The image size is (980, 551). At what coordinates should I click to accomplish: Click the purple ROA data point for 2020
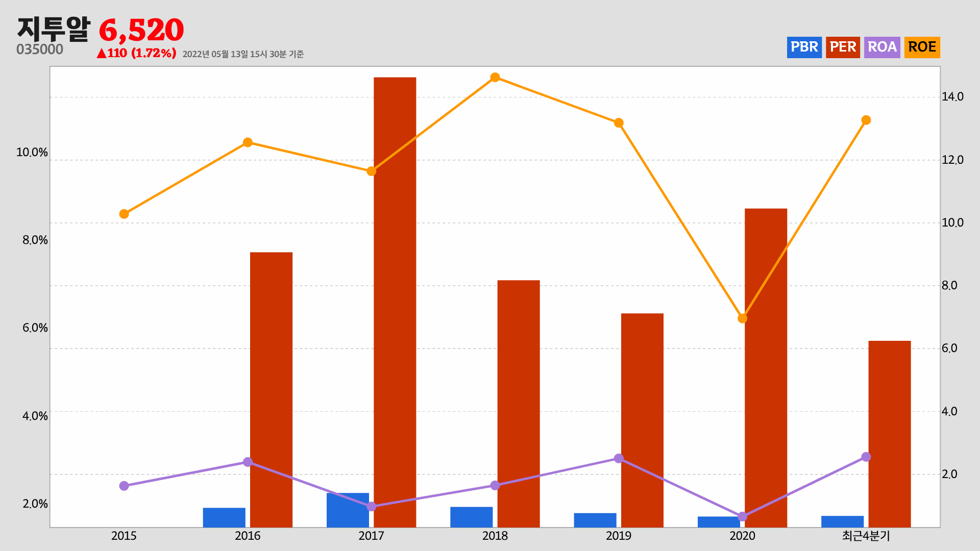click(742, 517)
